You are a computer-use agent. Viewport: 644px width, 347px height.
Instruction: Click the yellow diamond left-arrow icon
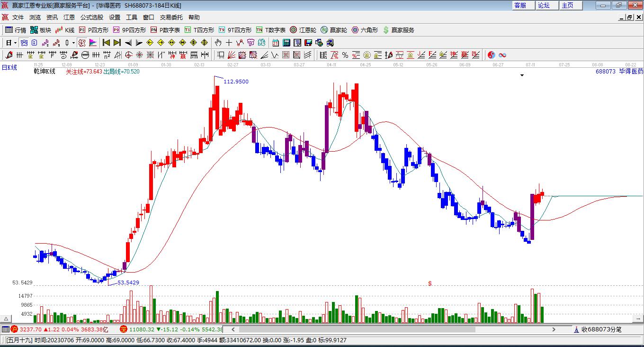[x=150, y=43]
